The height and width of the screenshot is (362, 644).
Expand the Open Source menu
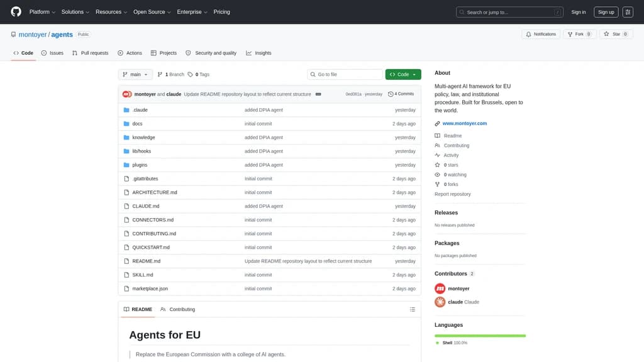152,12
